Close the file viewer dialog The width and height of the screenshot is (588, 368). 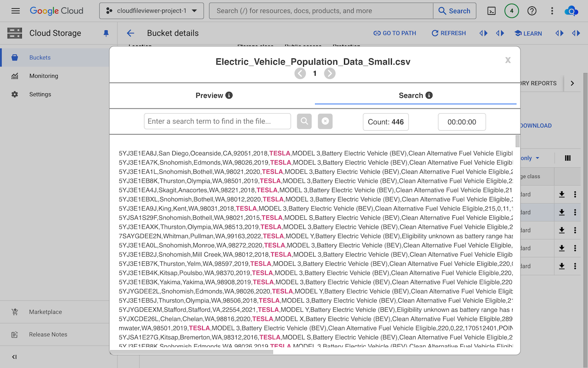coord(508,60)
